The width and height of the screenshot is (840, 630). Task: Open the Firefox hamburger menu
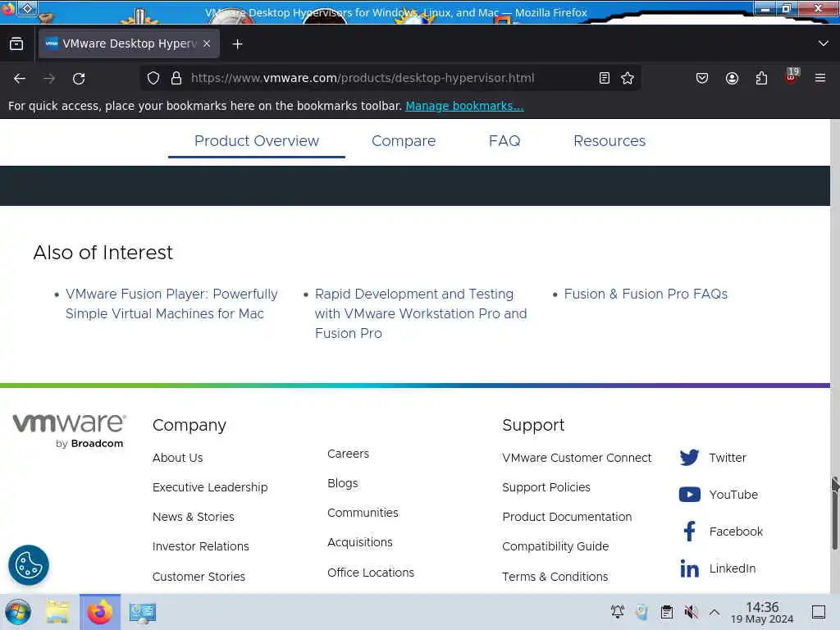click(820, 78)
